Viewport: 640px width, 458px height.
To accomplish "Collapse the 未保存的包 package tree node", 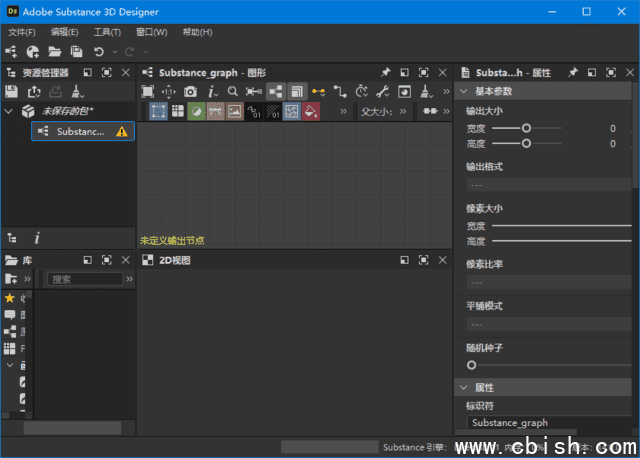I will [x=9, y=111].
